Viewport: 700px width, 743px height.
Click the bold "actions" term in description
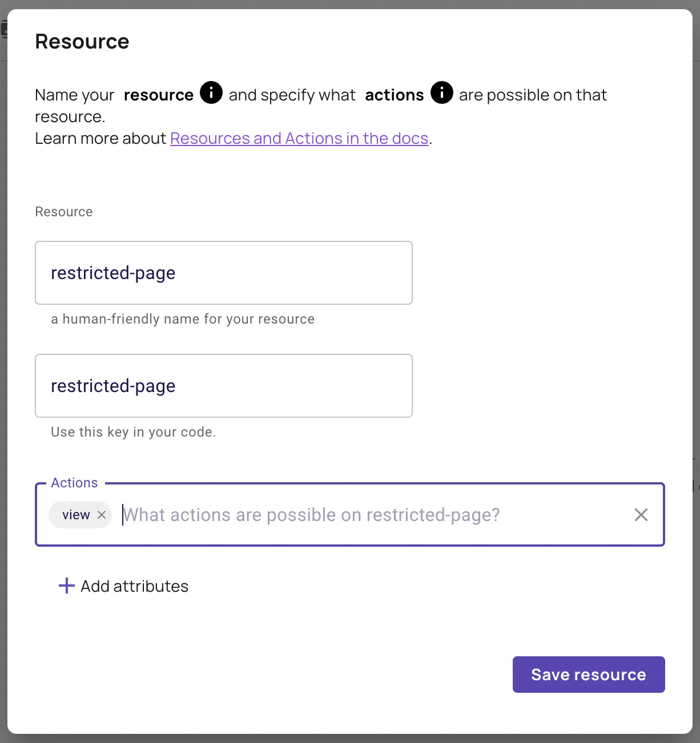394,95
